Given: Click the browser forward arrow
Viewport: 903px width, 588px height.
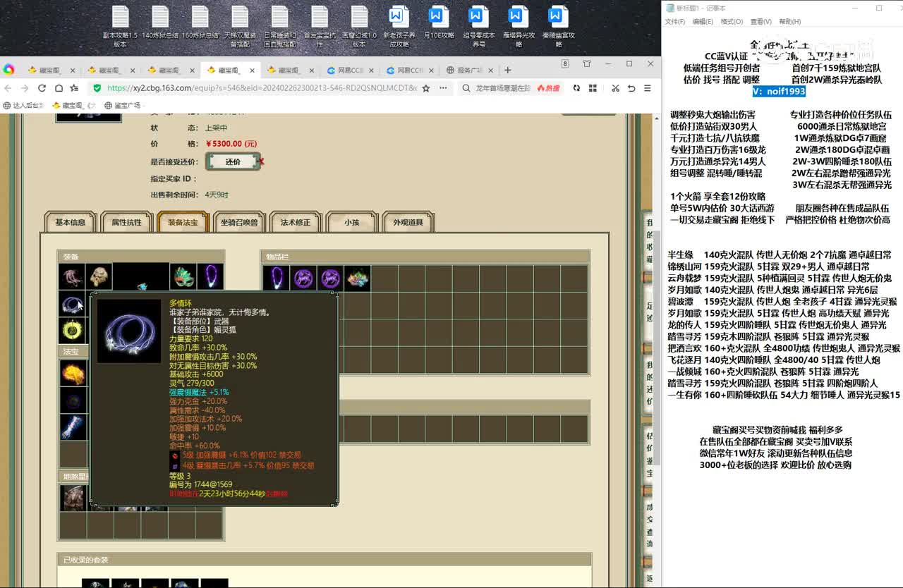Looking at the screenshot, I should (25, 88).
